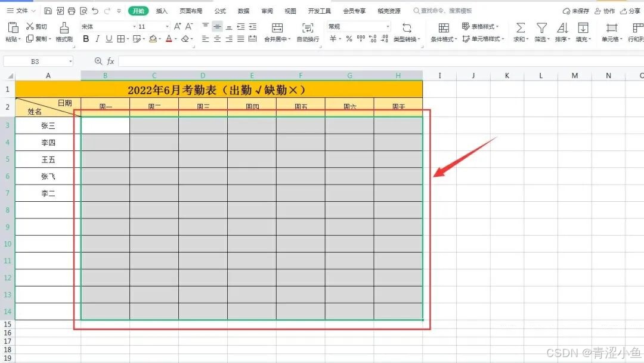Screen dimensions: 644x363
Task: Activate the 格式刷 format painter
Action: coord(64,32)
